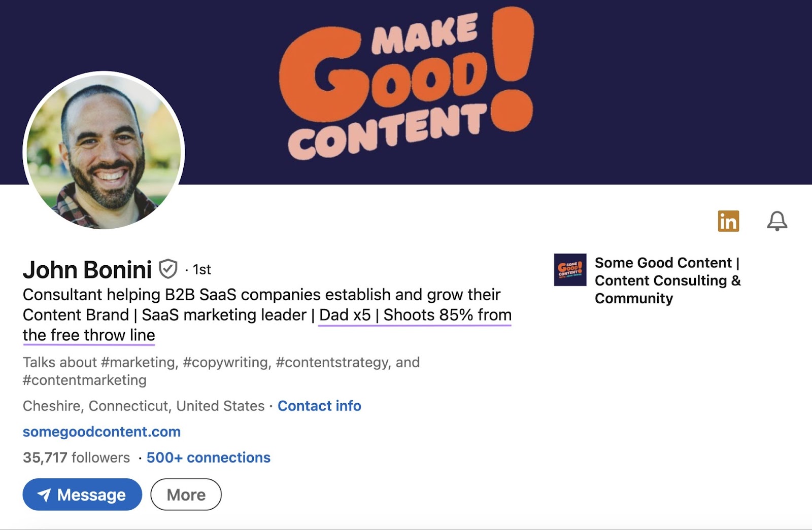The height and width of the screenshot is (530, 812).
Task: Click the LinkedIn logo icon
Action: (x=728, y=222)
